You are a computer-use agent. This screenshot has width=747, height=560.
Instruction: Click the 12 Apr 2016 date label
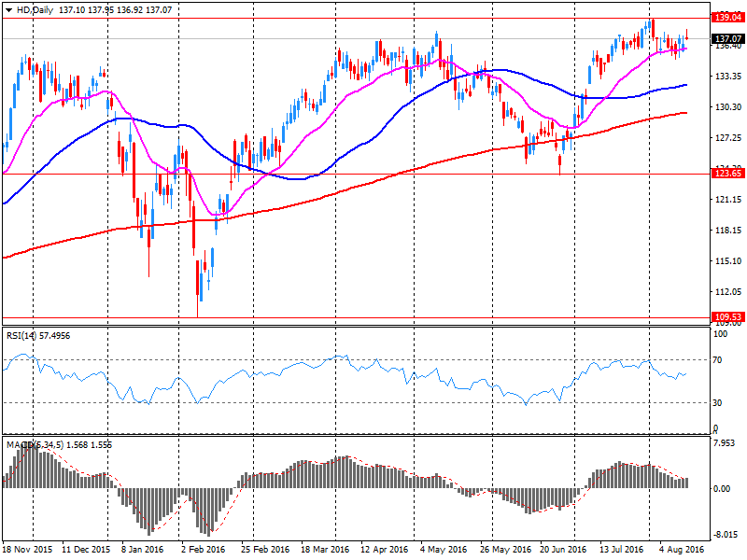(x=385, y=550)
